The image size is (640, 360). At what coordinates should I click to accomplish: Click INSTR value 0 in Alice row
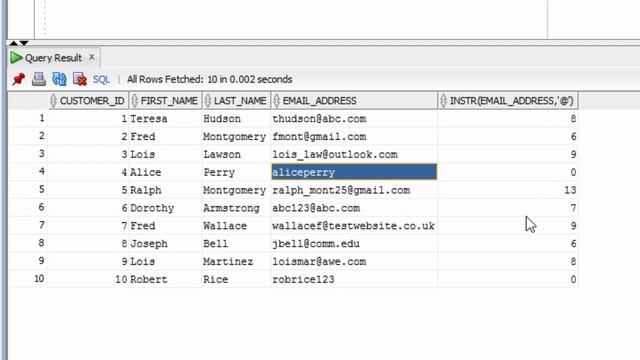[508, 172]
